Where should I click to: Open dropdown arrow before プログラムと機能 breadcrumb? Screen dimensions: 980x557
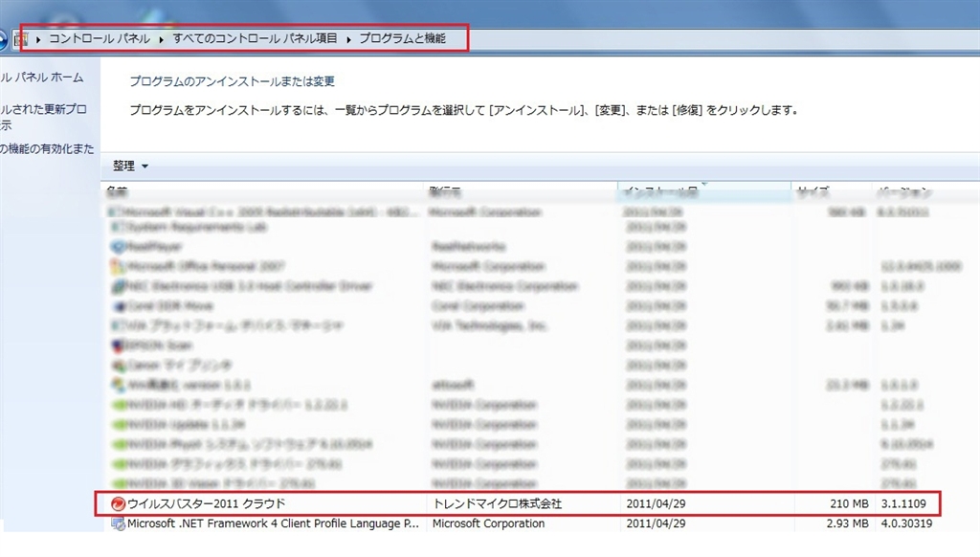coord(348,39)
